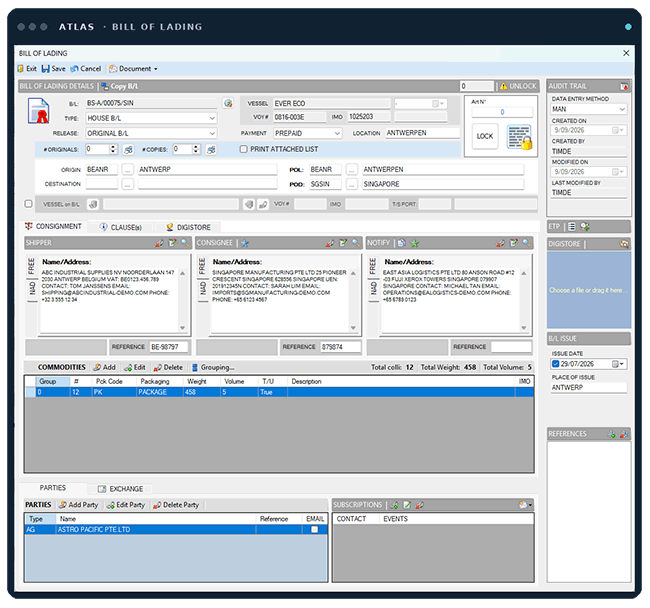Switch to the CONSIGNMENT tab
This screenshot has width=650, height=608.
point(53,226)
